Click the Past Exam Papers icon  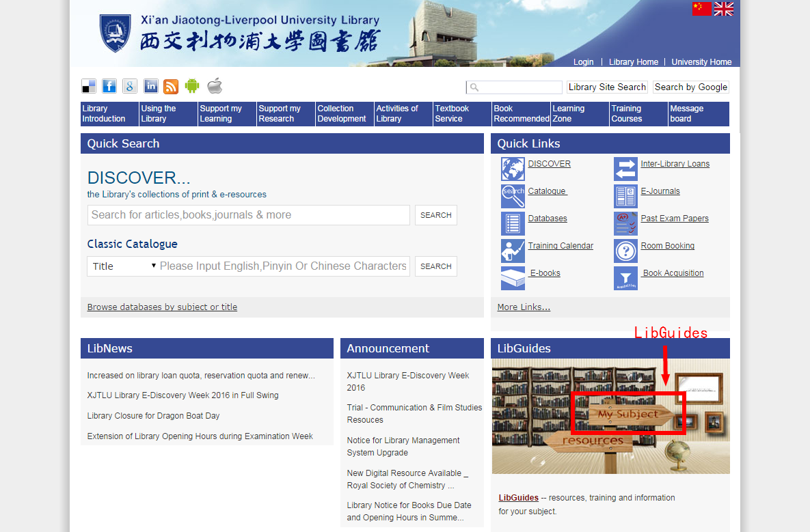tap(625, 223)
